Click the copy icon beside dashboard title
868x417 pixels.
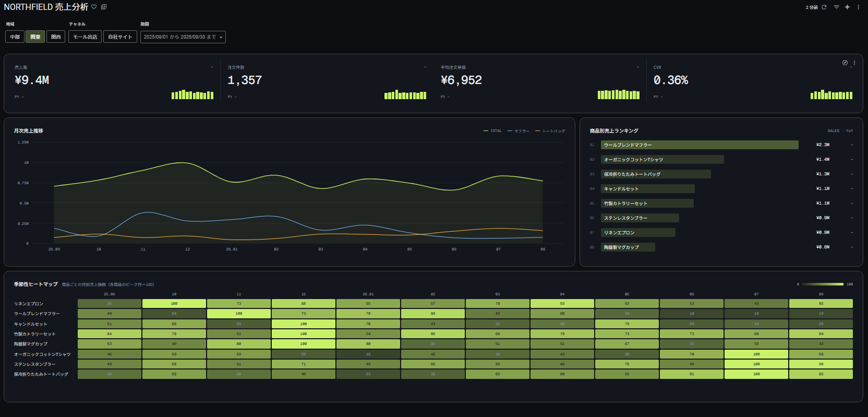pos(104,7)
